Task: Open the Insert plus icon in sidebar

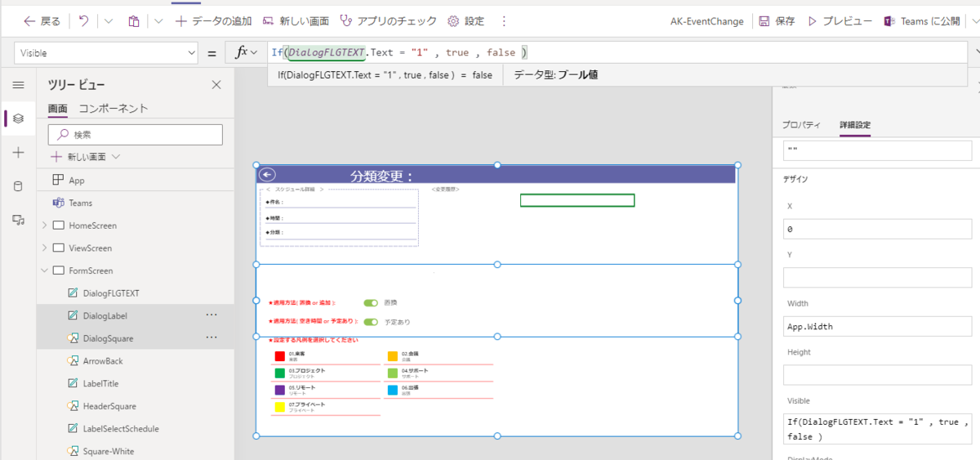Action: pyautogui.click(x=18, y=153)
